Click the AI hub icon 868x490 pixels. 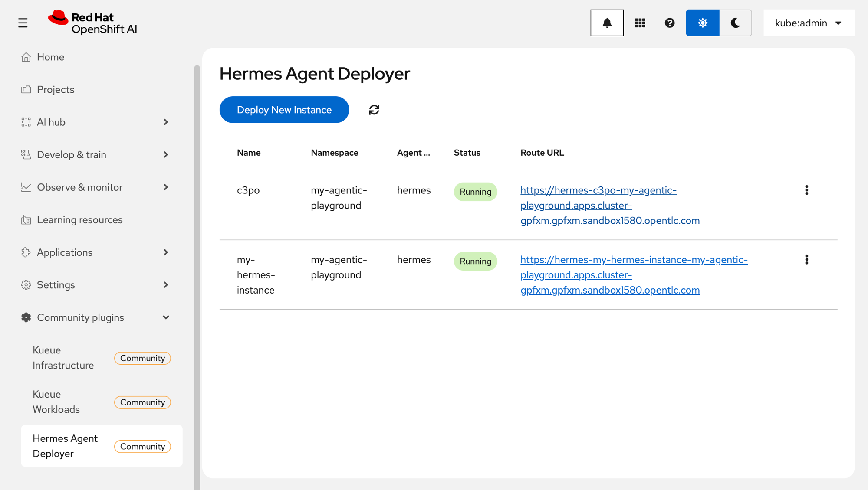coord(26,122)
